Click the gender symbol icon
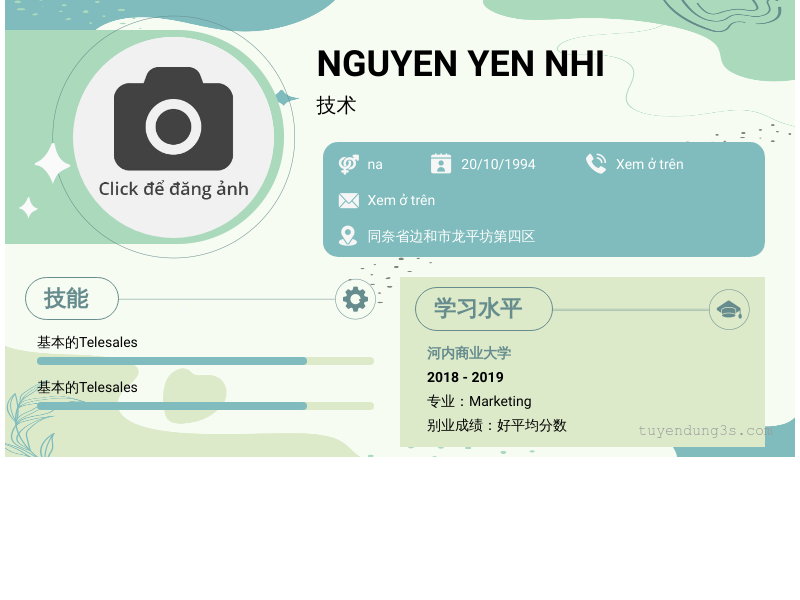 [348, 164]
